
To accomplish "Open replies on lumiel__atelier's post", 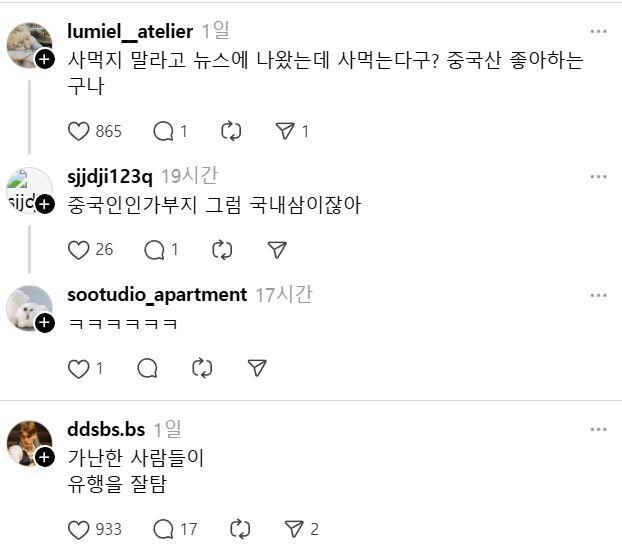I will 163,131.
